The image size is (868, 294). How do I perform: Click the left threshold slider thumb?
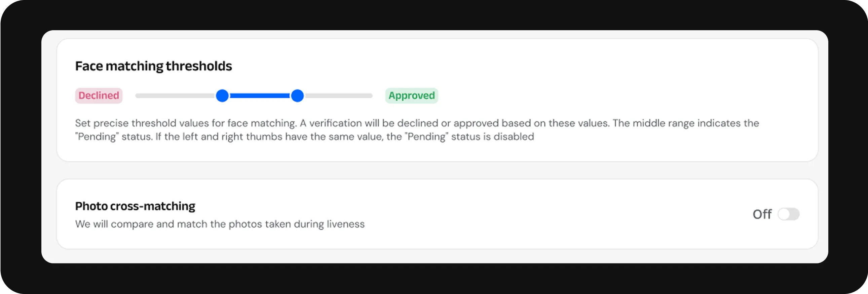click(x=222, y=96)
